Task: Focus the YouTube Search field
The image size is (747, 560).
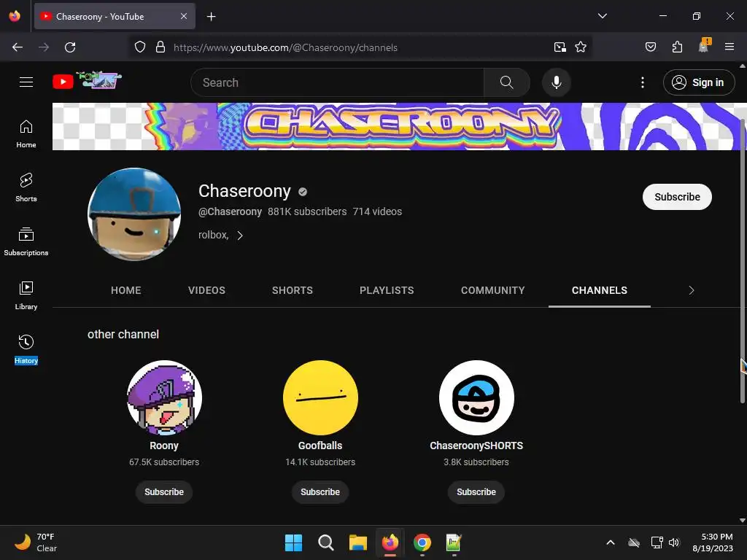Action: point(337,82)
